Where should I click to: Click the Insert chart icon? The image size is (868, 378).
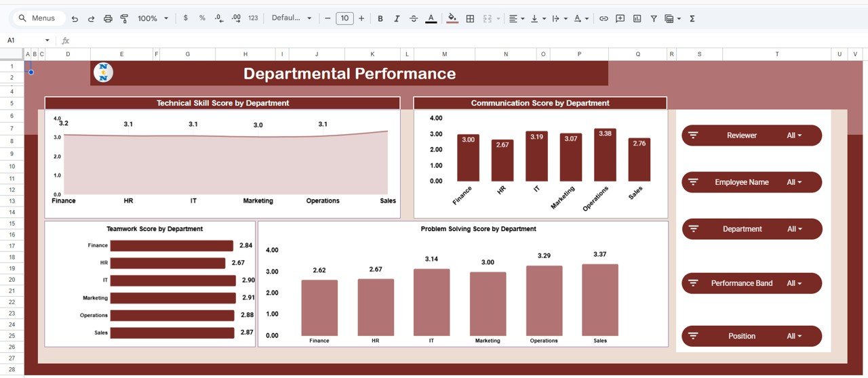click(x=637, y=18)
